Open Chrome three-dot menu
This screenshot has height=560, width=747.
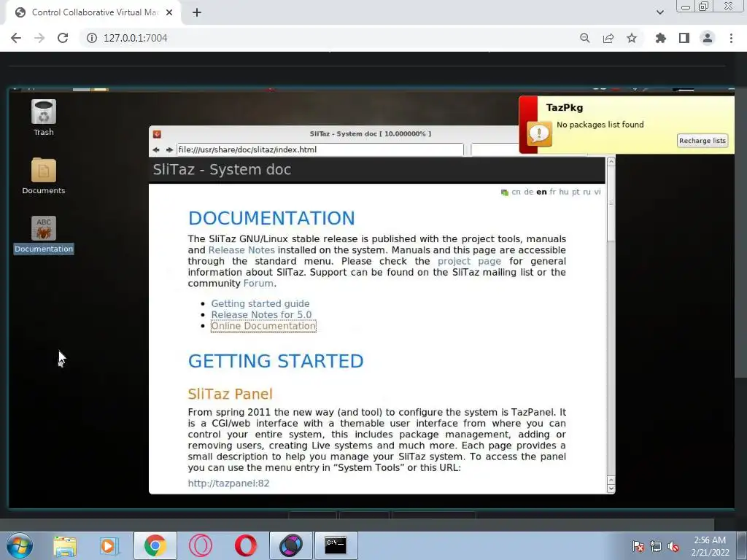731,38
